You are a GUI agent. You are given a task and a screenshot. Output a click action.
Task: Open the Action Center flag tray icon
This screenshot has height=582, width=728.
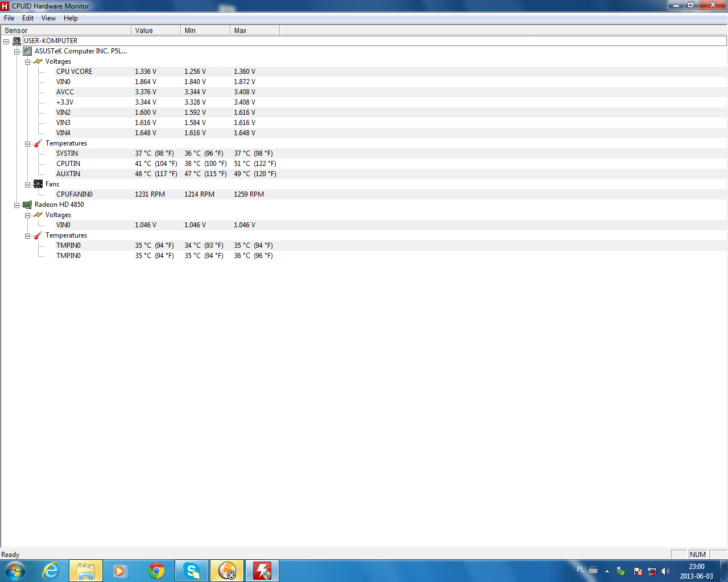click(638, 571)
